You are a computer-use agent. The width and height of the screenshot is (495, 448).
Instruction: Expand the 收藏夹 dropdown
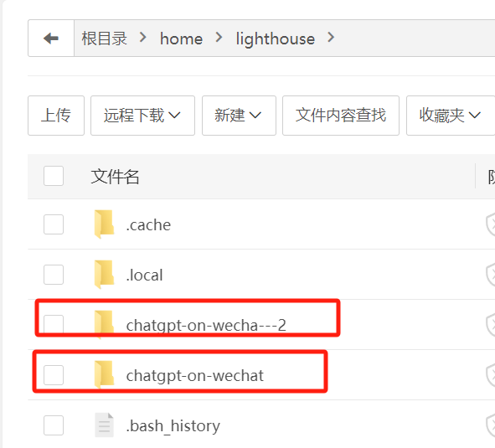[451, 116]
